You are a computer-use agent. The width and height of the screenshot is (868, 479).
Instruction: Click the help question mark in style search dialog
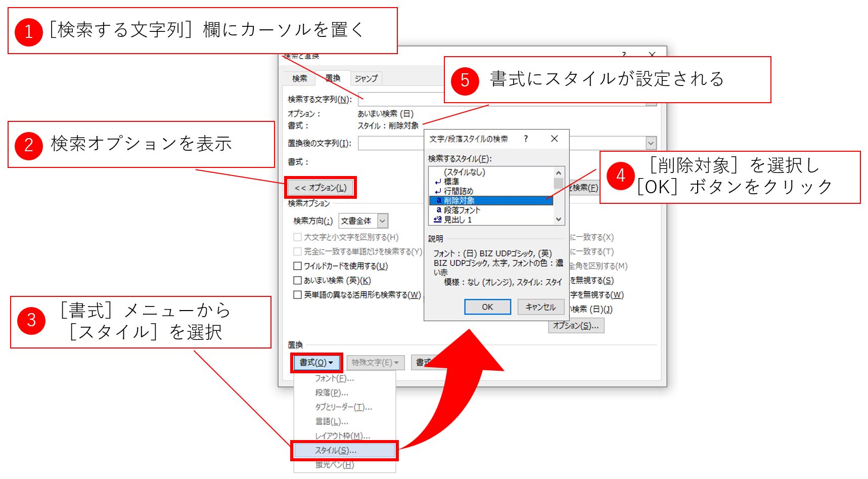coord(526,139)
